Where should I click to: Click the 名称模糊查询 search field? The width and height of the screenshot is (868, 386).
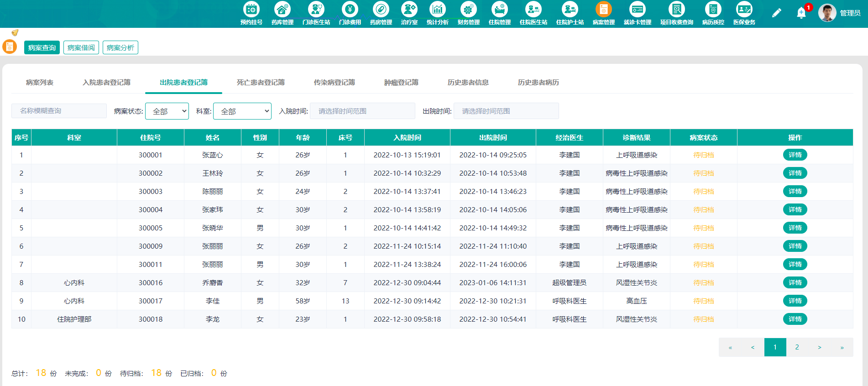pos(59,111)
